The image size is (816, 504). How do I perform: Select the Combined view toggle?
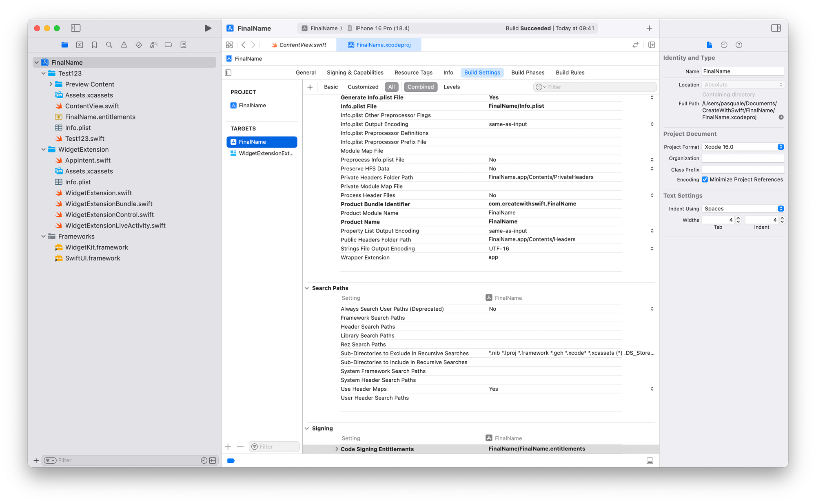point(420,87)
